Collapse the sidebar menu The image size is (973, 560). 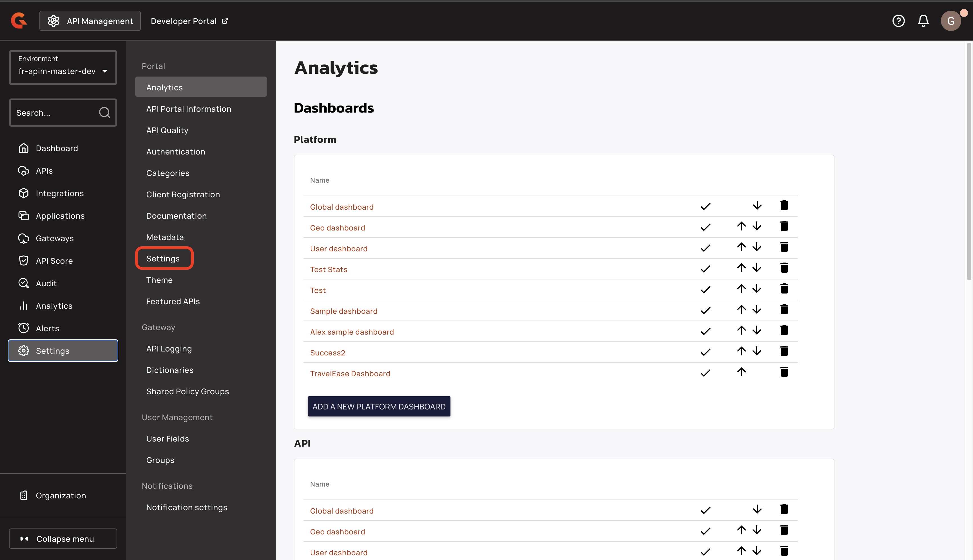pyautogui.click(x=63, y=538)
